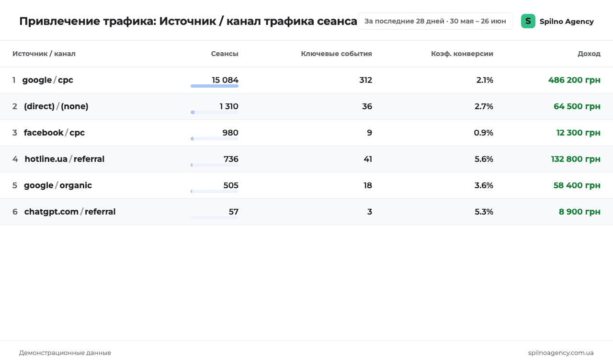Image resolution: width=613 pixels, height=364 pixels.
Task: Select the facebook / cpc source row
Action: [306, 133]
